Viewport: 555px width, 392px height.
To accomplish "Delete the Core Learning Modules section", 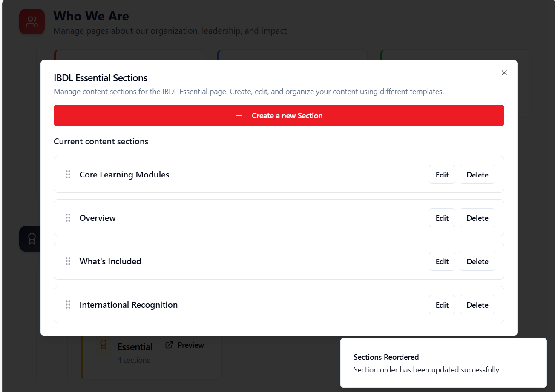I will tap(477, 175).
